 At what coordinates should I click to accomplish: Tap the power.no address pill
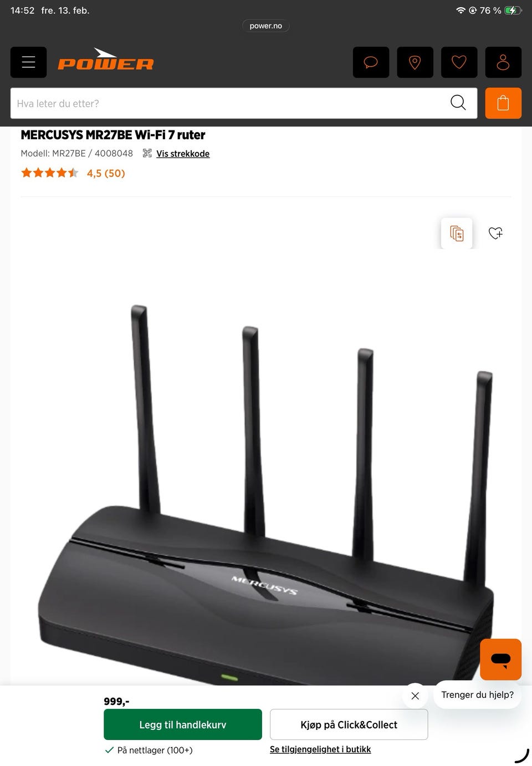pyautogui.click(x=266, y=26)
